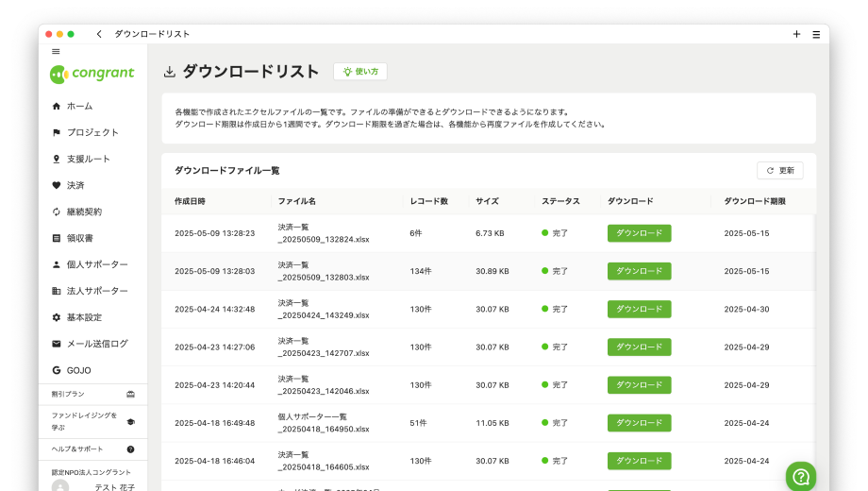Download the file 決済一覧_20250418_164605.xlsx
868x491 pixels.
[640, 461]
